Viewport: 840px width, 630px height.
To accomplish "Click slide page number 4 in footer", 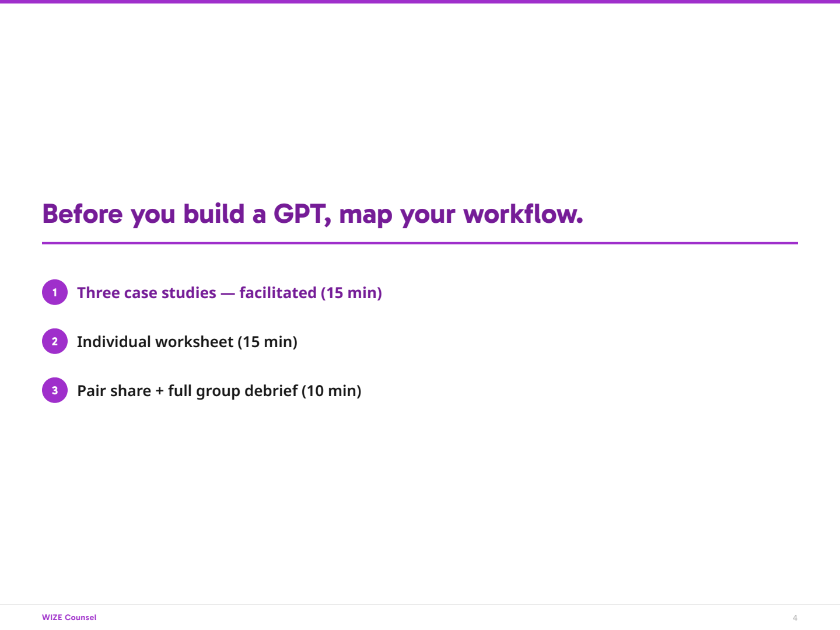I will point(794,618).
